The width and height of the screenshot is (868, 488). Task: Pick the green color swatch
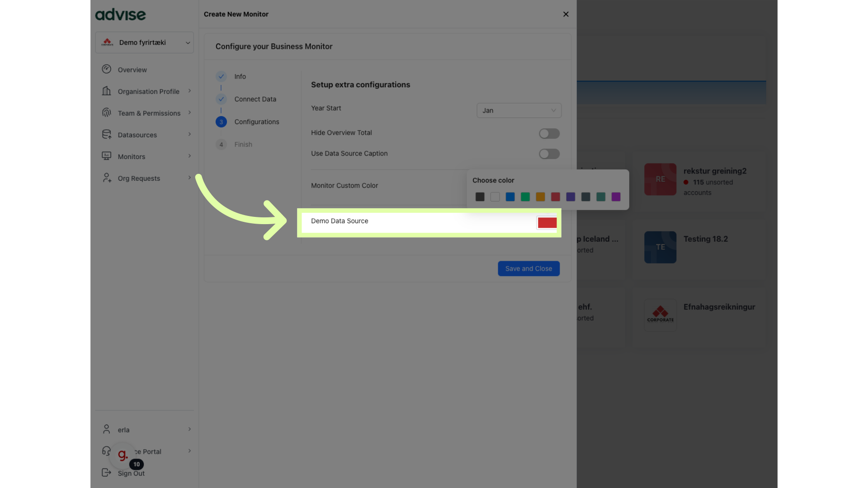[x=525, y=197]
